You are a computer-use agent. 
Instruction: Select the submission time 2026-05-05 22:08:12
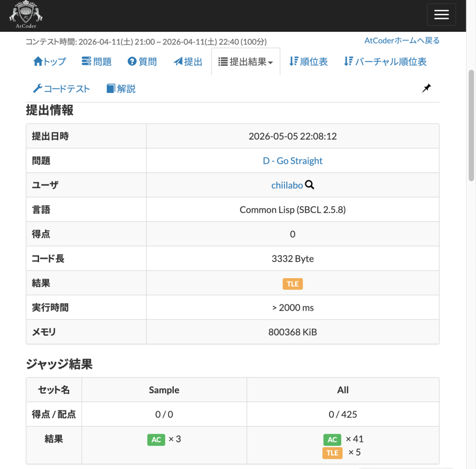tap(292, 137)
